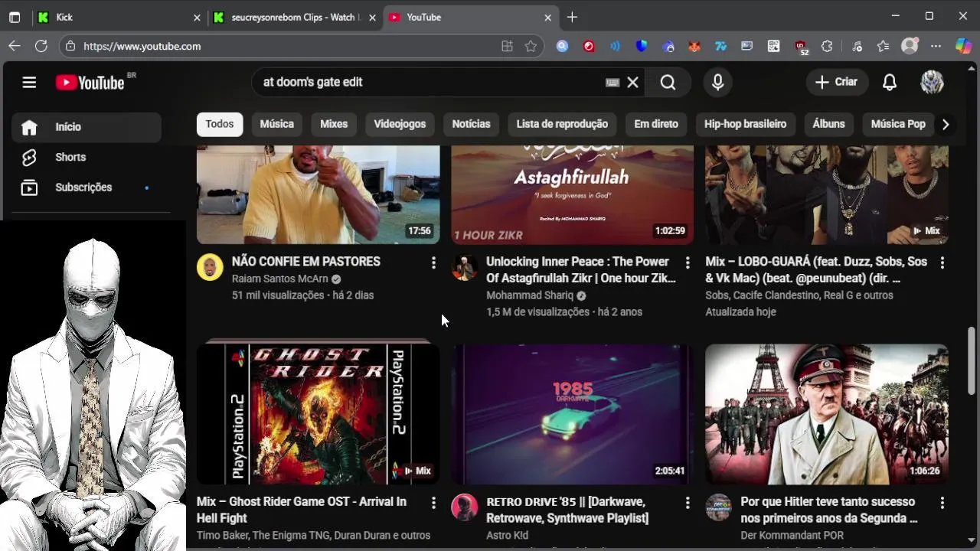980x551 pixels.
Task: Open the Criar create menu
Action: [x=836, y=82]
